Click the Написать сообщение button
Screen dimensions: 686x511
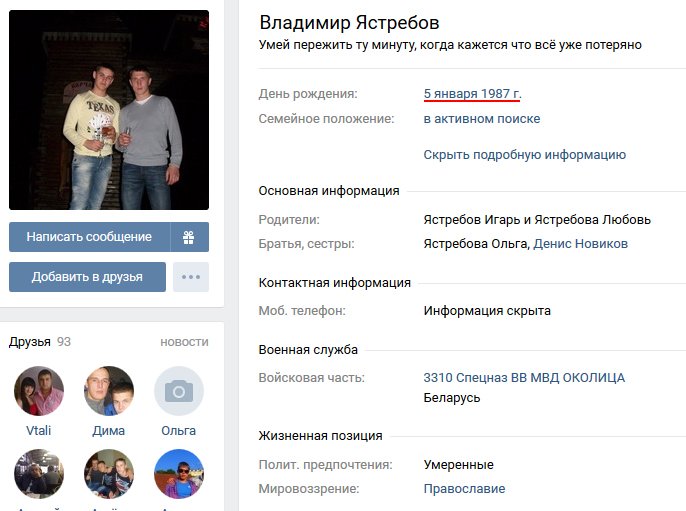tap(89, 237)
